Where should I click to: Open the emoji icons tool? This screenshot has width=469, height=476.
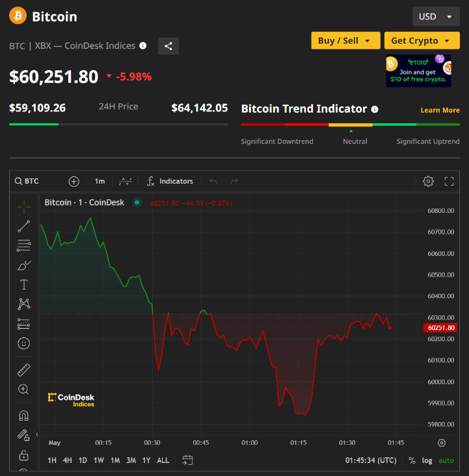pyautogui.click(x=23, y=343)
